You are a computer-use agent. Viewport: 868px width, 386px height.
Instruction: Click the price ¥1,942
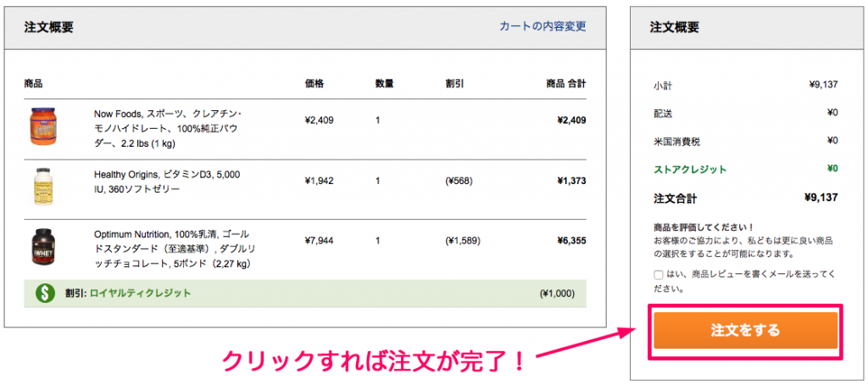319,181
